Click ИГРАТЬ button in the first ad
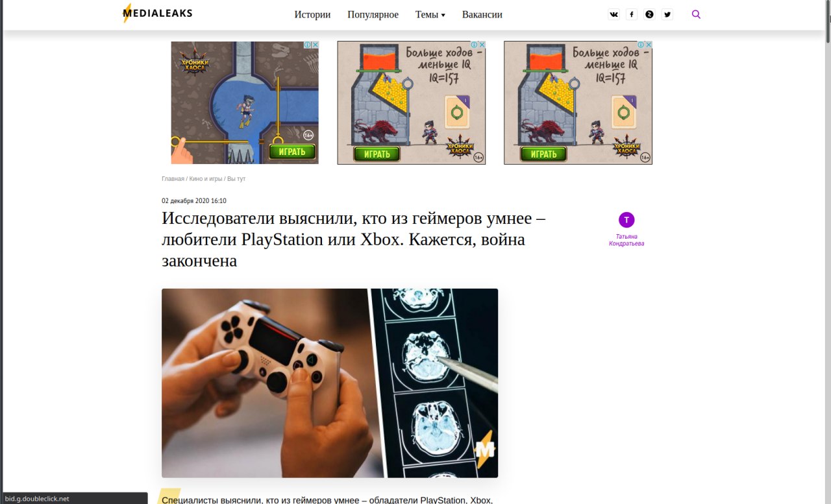Viewport: 831px width, 504px height. (292, 152)
